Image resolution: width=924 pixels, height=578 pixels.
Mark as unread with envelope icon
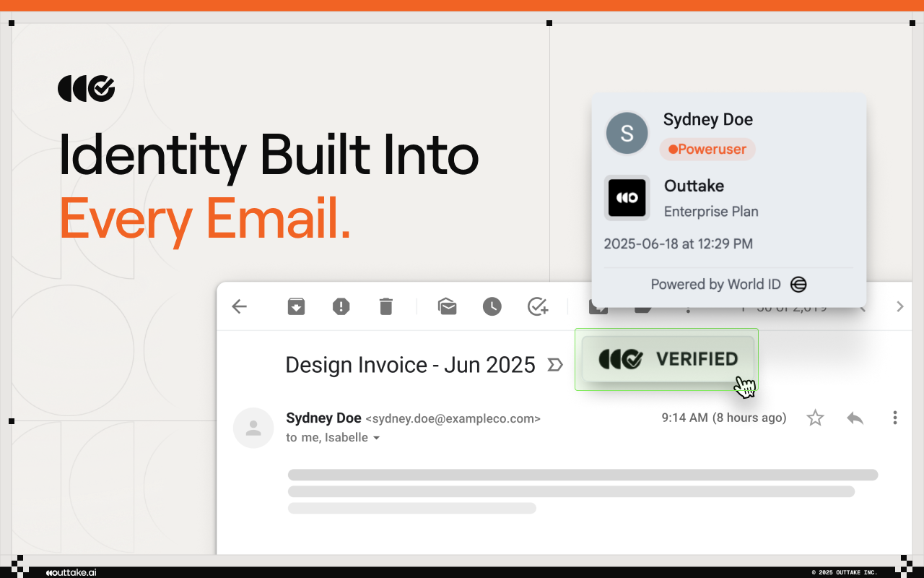[448, 306]
